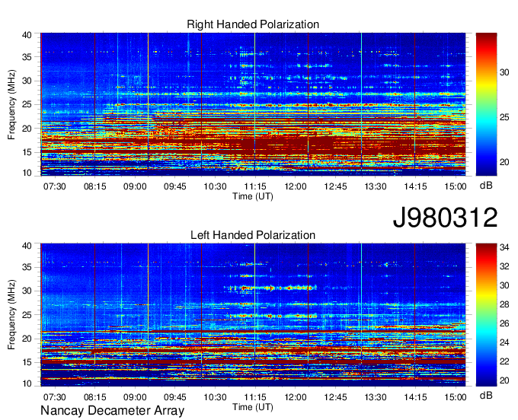Click the "Left Handed Polarization" plot title
Image resolution: width=518 pixels, height=420 pixels.
click(253, 235)
